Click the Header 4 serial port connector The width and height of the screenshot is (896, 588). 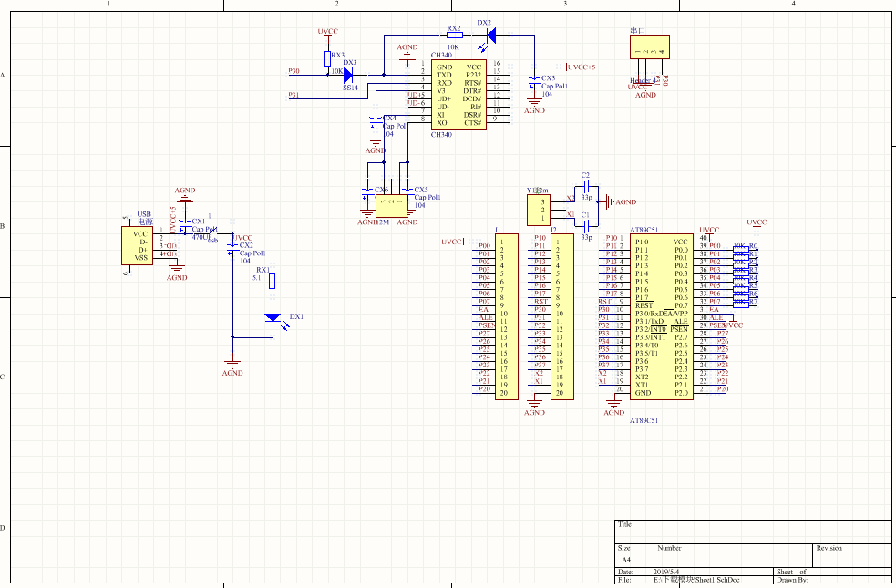coord(650,46)
